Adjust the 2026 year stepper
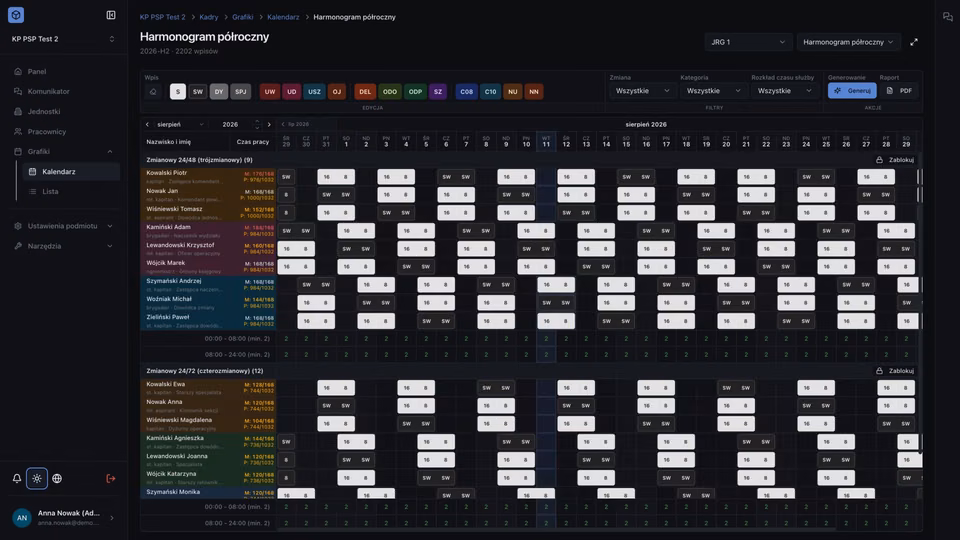This screenshot has width=960, height=540. (x=257, y=124)
